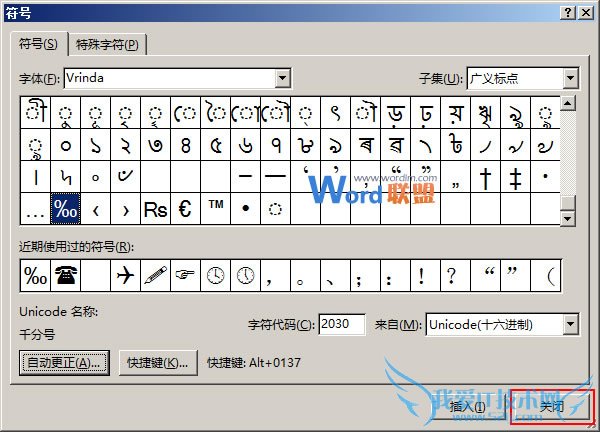Click inside the 字符代码 character code field
Screen dimensions: 600x432
pos(342,324)
